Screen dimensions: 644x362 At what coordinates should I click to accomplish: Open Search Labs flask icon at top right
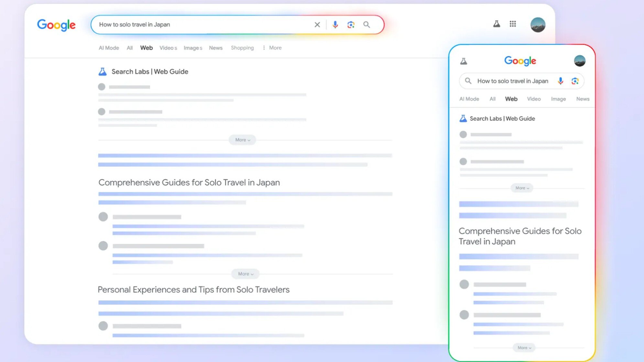[x=497, y=24]
